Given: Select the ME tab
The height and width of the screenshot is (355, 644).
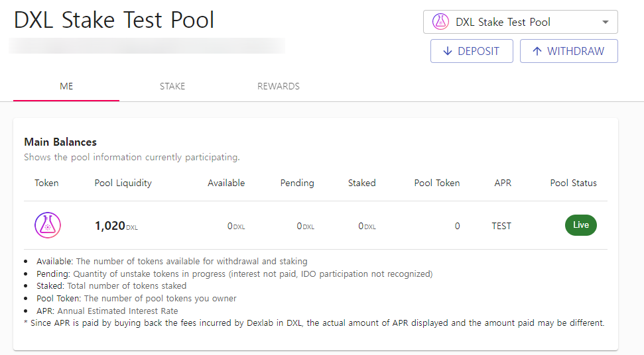Looking at the screenshot, I should click(x=66, y=86).
